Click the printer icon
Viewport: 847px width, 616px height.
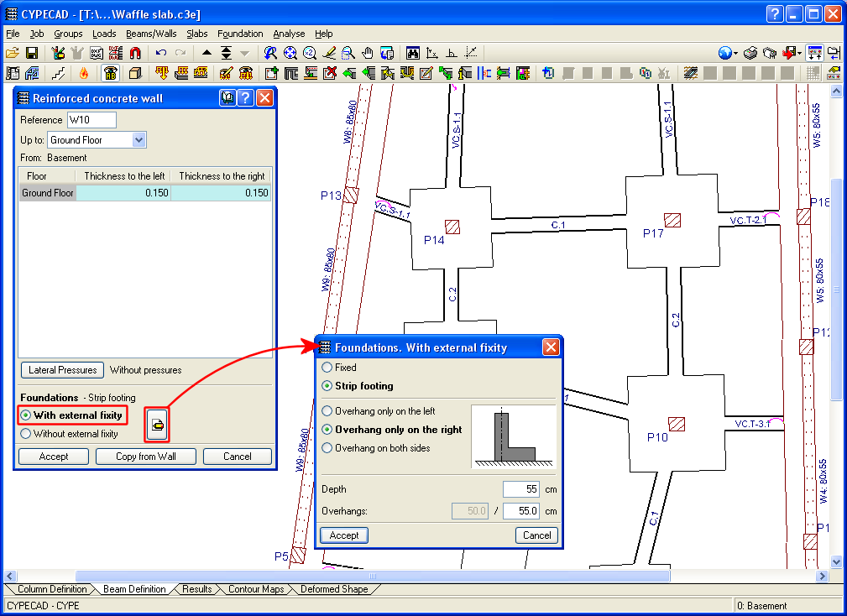pos(750,53)
